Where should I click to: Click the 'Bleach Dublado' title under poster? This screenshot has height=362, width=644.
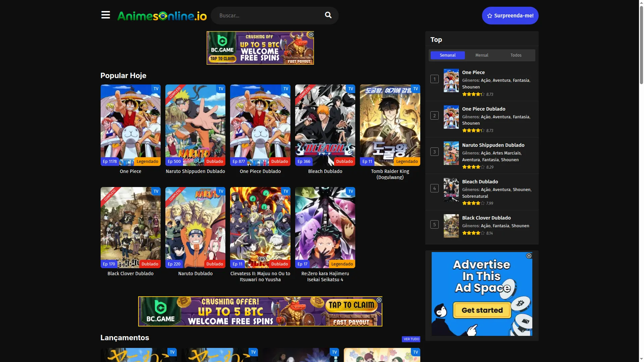[325, 171]
